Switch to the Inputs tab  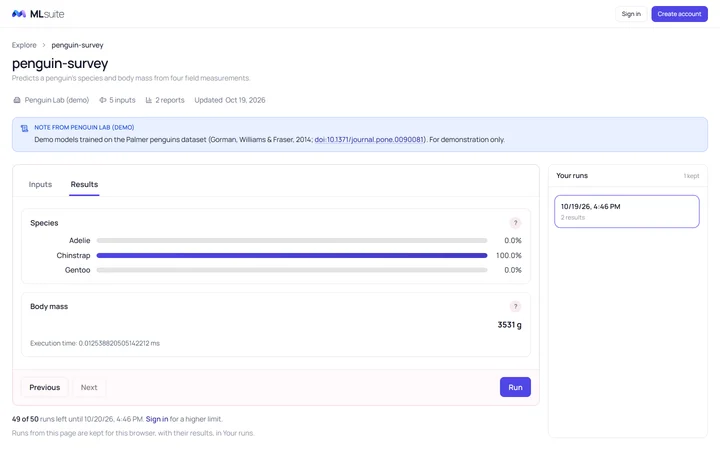(40, 185)
